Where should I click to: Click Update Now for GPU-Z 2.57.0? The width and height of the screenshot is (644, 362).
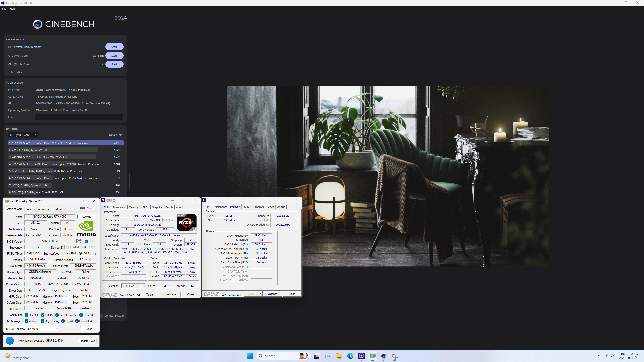pos(87,341)
